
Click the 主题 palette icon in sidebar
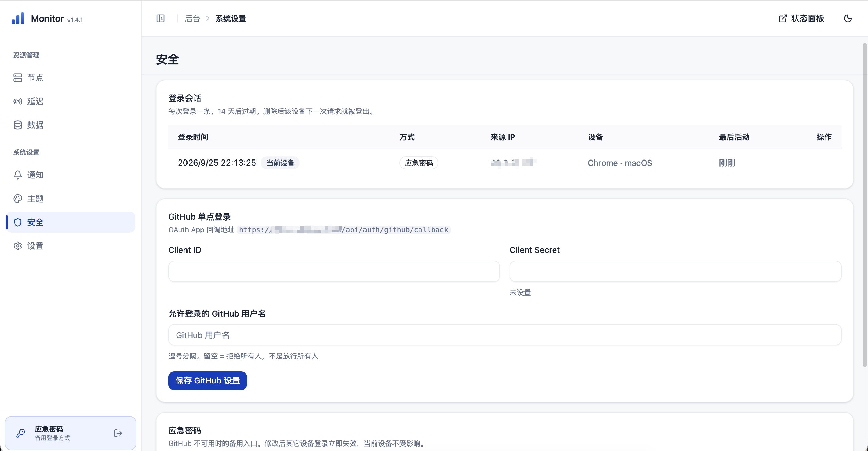click(x=18, y=199)
